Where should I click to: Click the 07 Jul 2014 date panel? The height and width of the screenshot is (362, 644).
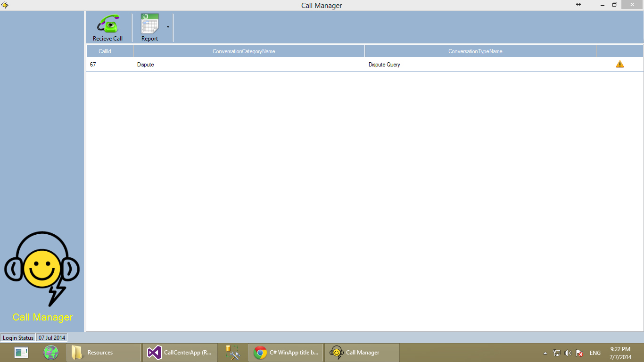click(51, 337)
